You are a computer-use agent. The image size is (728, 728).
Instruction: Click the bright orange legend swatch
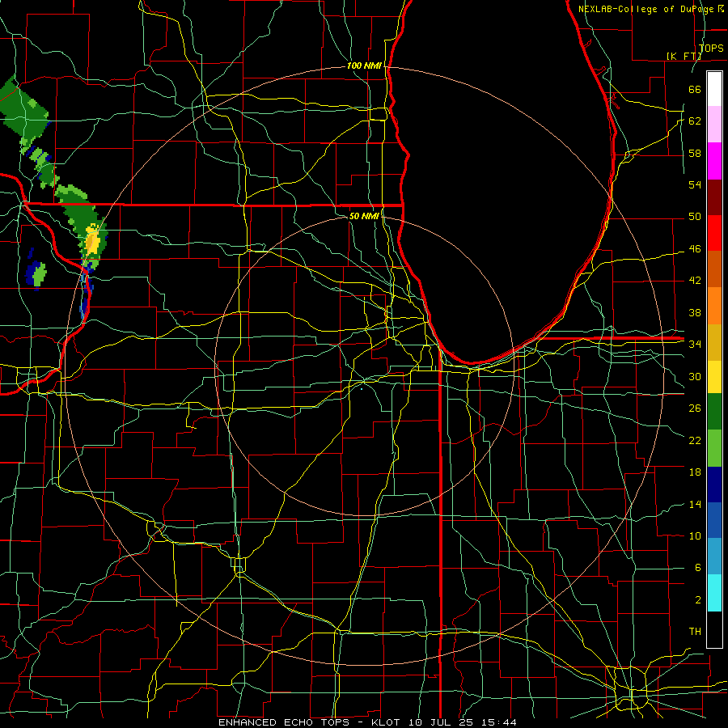pos(714,305)
